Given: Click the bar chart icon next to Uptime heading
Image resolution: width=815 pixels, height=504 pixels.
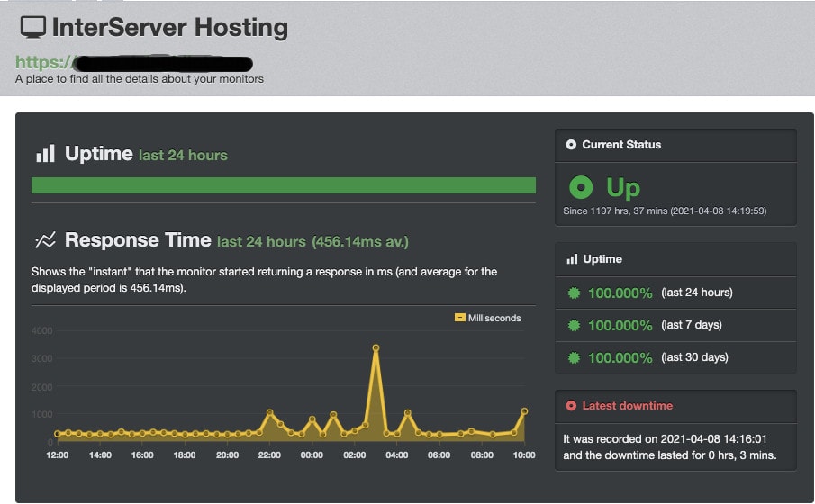Looking at the screenshot, I should [x=45, y=154].
